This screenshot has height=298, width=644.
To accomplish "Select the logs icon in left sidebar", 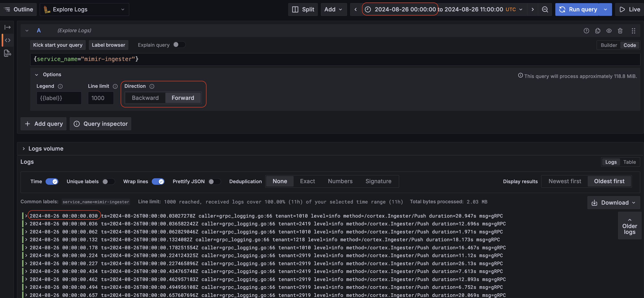I will point(7,53).
